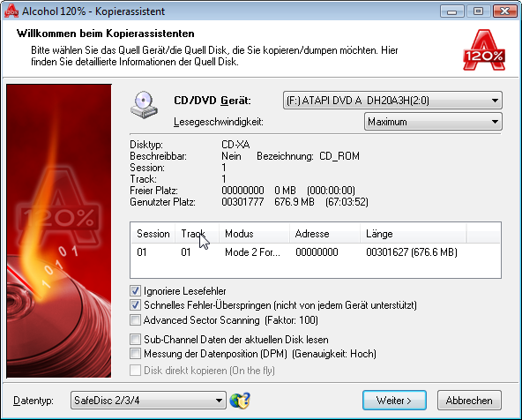
Task: Sort by the Adresse column header
Action: coord(324,234)
